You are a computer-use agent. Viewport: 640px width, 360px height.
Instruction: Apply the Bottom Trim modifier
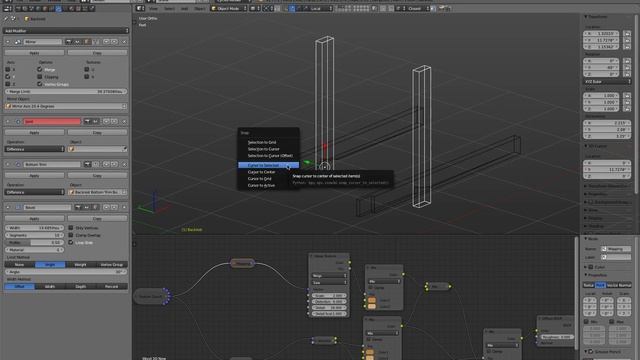click(34, 176)
